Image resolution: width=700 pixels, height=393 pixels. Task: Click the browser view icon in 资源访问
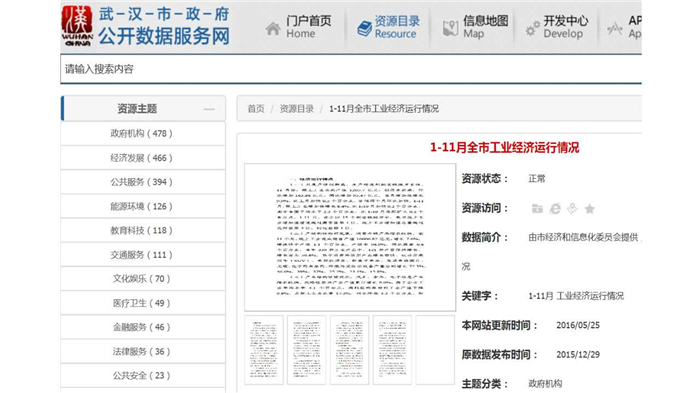pyautogui.click(x=555, y=209)
